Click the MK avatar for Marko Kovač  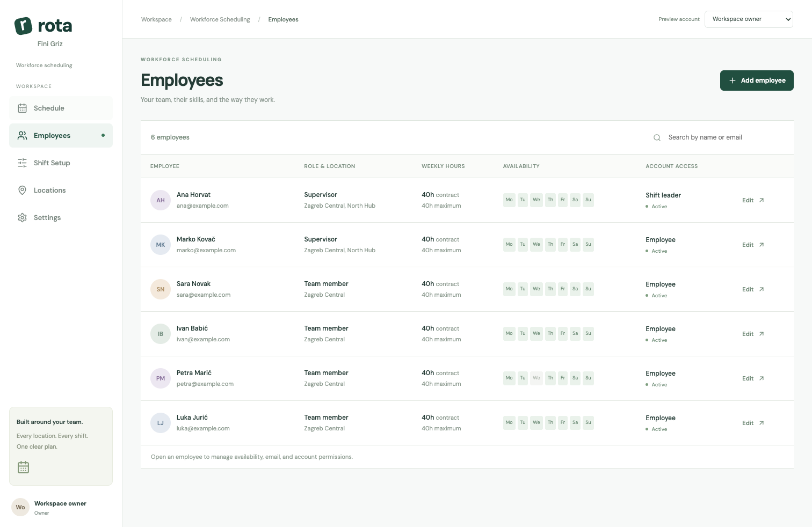(x=161, y=245)
